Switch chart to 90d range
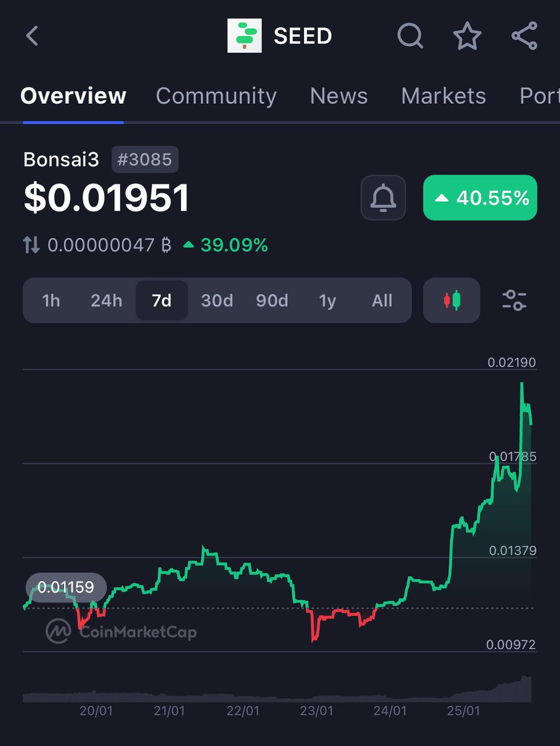The height and width of the screenshot is (746, 560). tap(272, 301)
